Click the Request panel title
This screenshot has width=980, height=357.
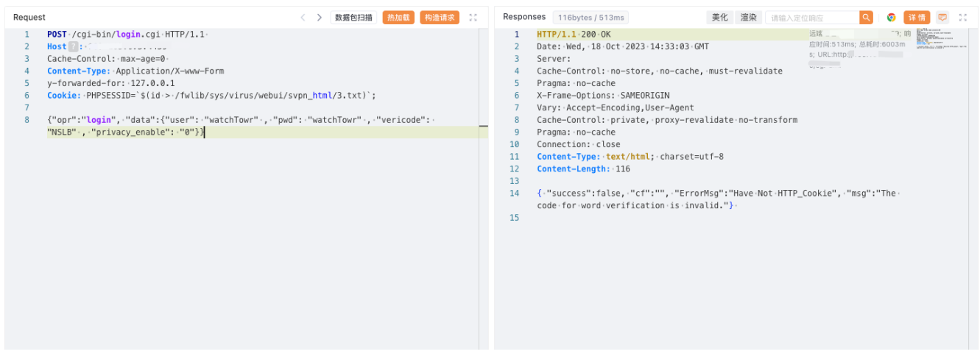coord(29,17)
